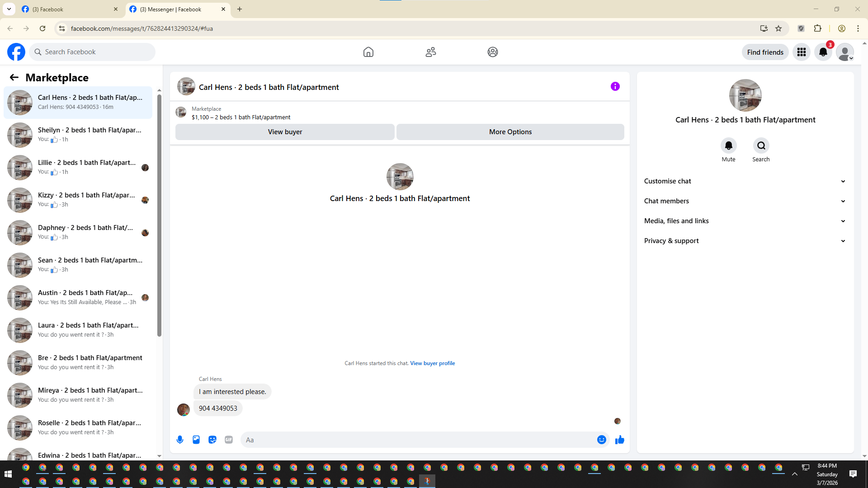Go back from Marketplace messages

(14, 77)
